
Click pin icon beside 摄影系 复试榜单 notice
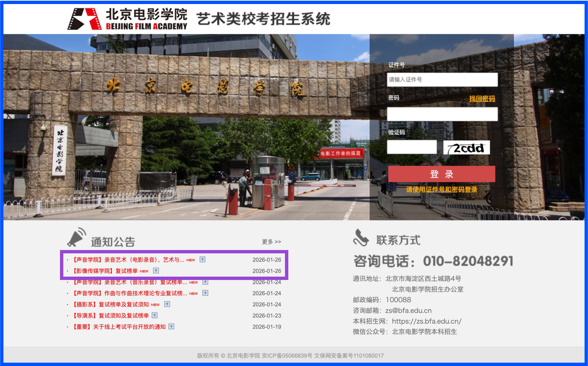tap(167, 304)
